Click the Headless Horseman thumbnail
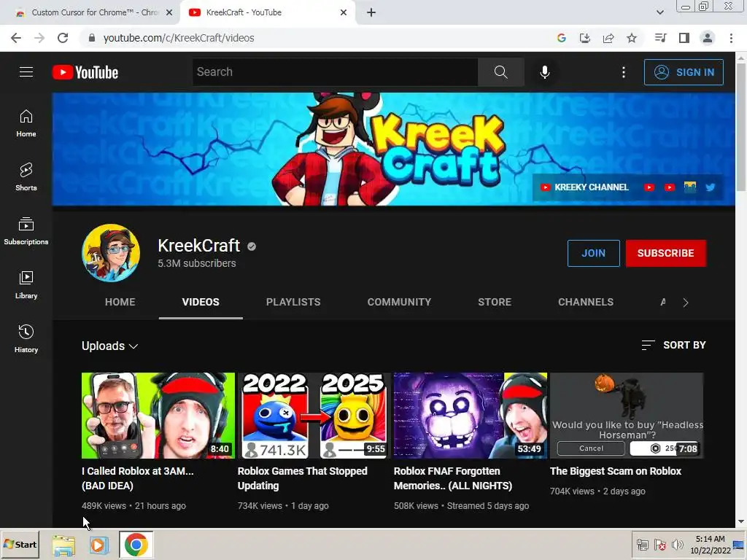The image size is (747, 560). [627, 415]
